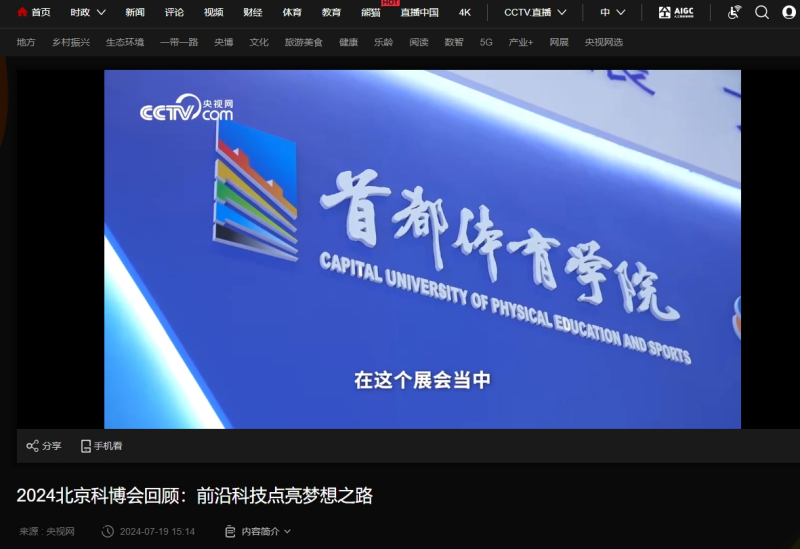Viewport: 800px width, 549px height.
Task: Go to the 首页 home icon
Action: tap(22, 12)
